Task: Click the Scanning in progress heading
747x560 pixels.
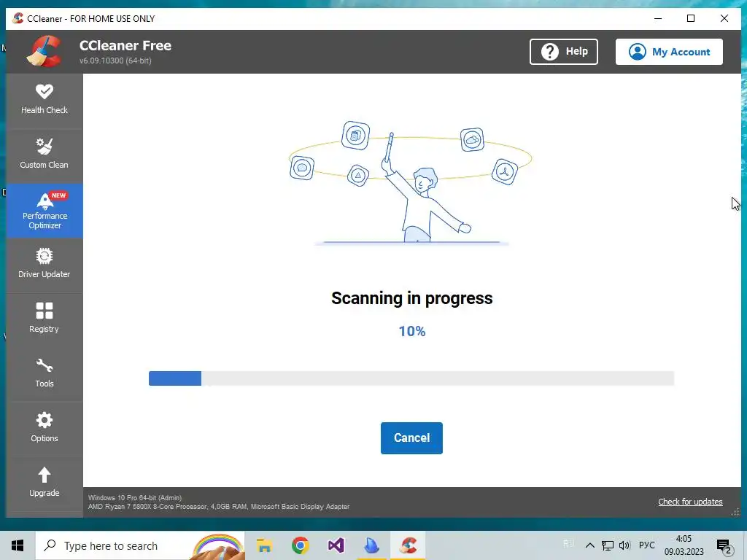Action: point(412,298)
